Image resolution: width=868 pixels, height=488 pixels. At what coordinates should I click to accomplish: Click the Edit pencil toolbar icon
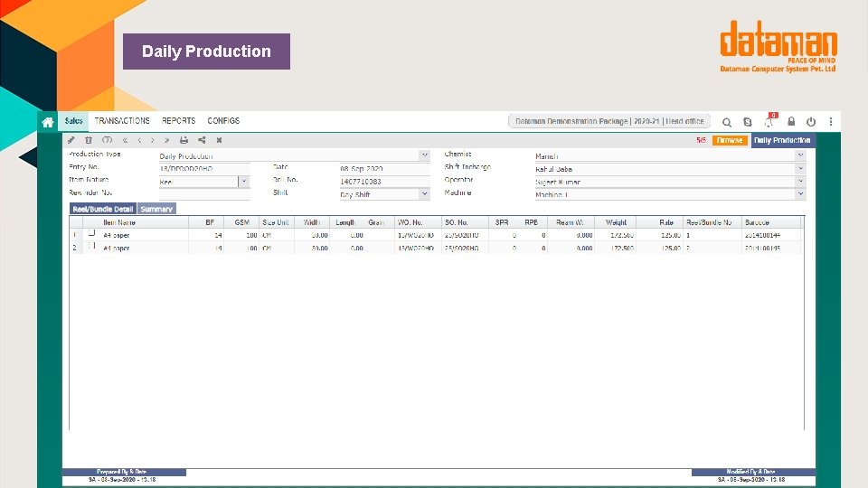71,140
